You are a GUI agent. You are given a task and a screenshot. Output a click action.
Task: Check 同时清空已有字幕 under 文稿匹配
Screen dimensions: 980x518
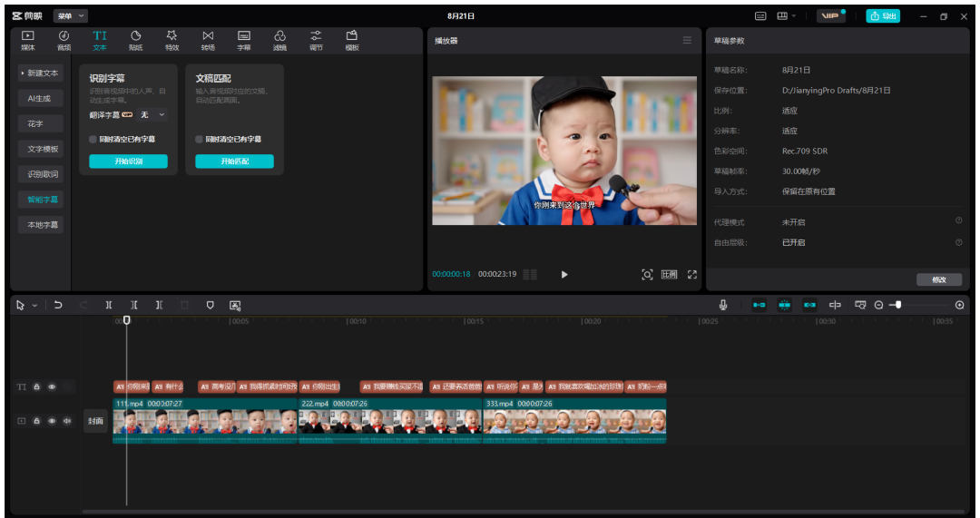199,140
